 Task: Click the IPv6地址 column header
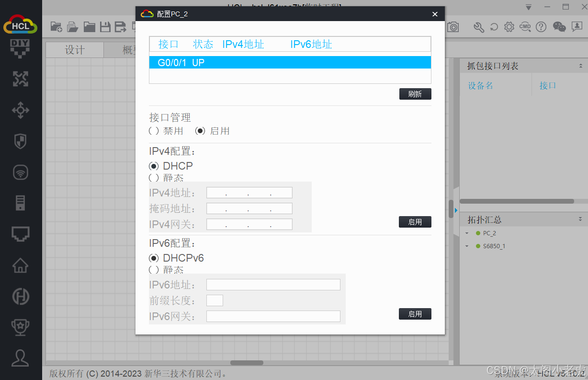point(311,45)
